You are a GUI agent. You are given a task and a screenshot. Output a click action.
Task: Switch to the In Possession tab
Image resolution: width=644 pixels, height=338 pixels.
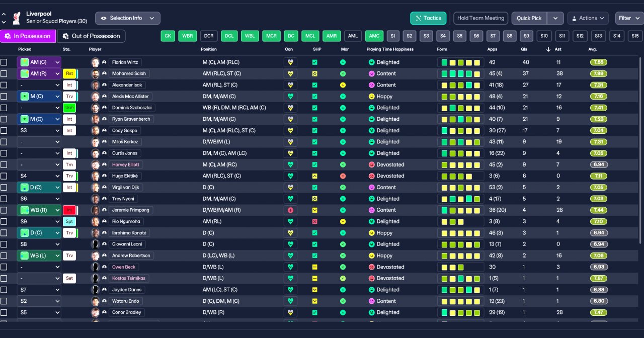click(x=28, y=36)
